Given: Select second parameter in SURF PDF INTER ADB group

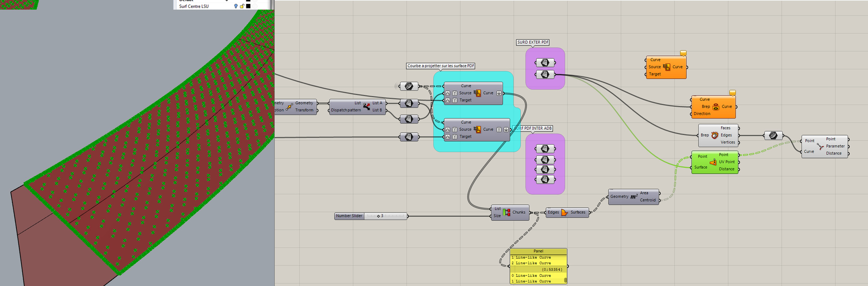Looking at the screenshot, I should click(545, 159).
